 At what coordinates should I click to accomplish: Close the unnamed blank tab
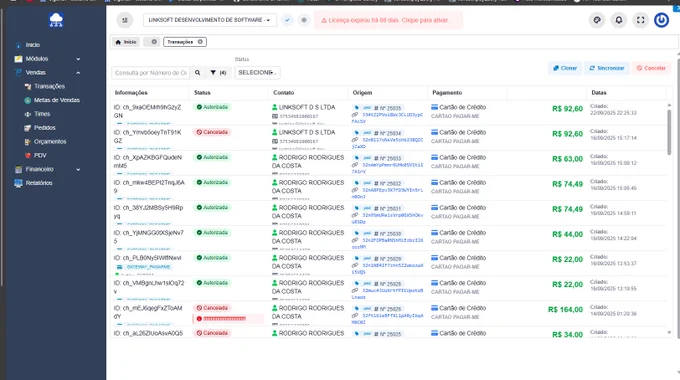click(154, 42)
